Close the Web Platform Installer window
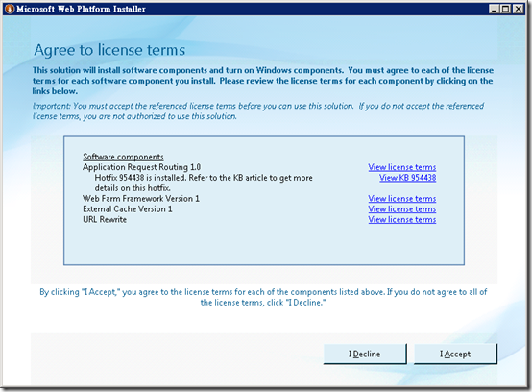 518,9
